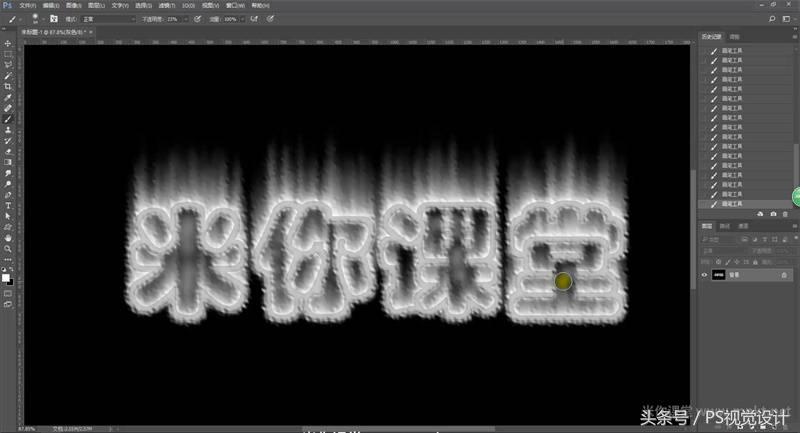The height and width of the screenshot is (433, 800).
Task: Open the Image menu
Action: (x=73, y=5)
